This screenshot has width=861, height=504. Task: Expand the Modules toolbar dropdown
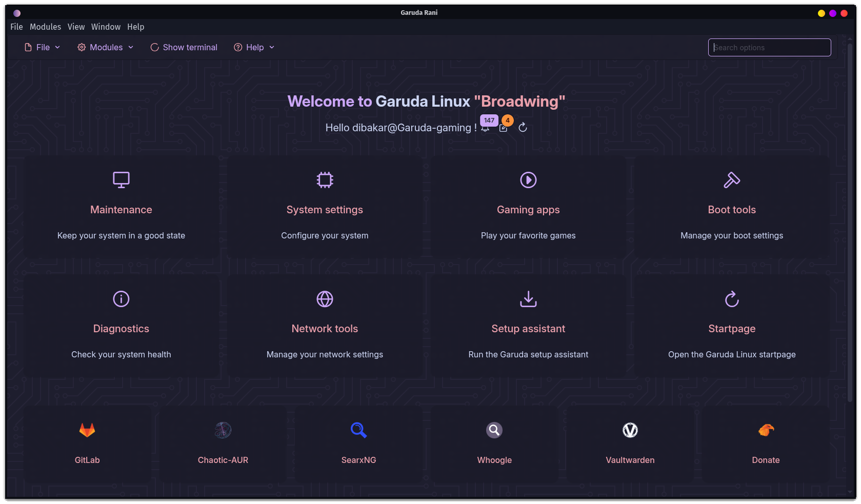point(106,47)
